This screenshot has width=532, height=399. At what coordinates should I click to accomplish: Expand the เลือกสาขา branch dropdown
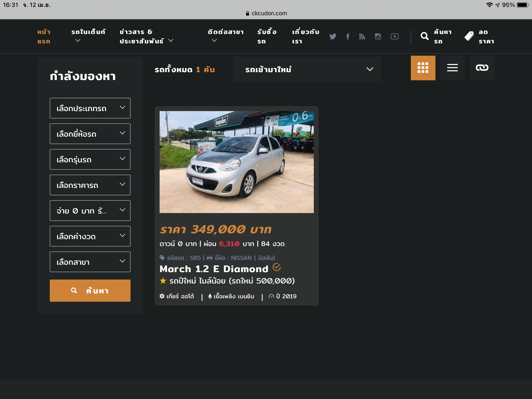(90, 262)
